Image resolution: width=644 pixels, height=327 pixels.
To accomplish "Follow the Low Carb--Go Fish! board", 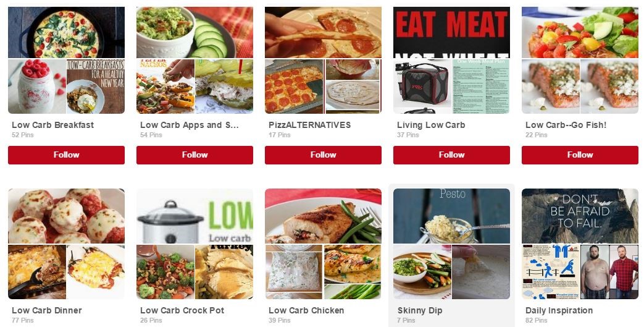I will (x=580, y=155).
